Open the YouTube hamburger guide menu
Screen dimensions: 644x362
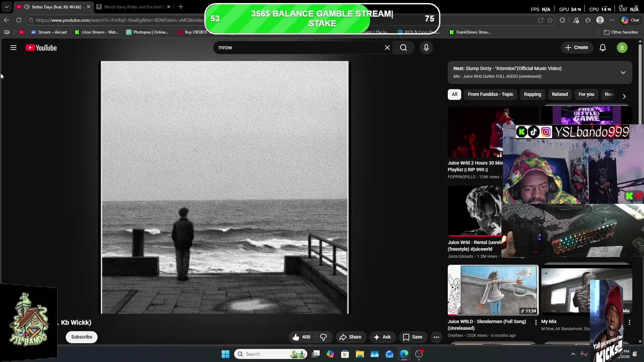tap(14, 48)
